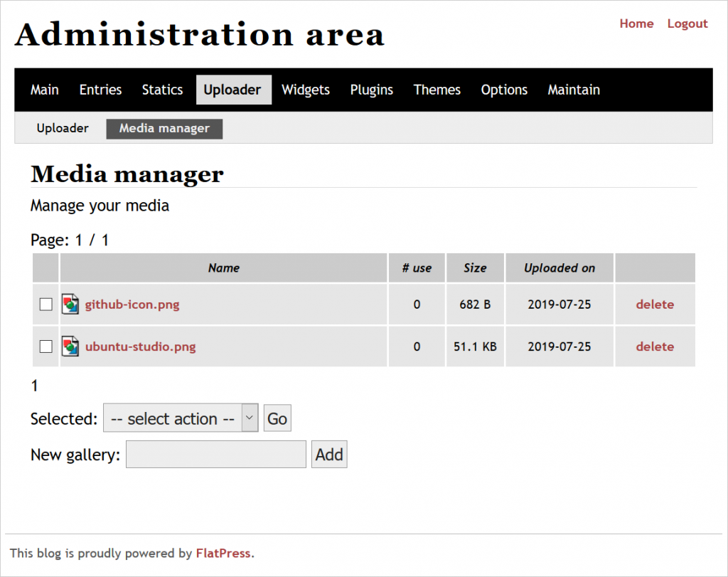This screenshot has height=577, width=728.
Task: Open the FlatPress homepage link
Action: (x=223, y=553)
